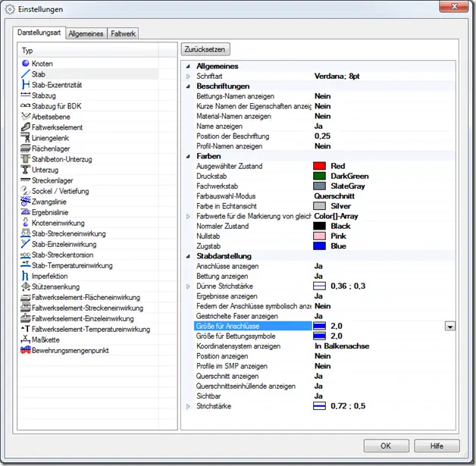Select the Imperfektion icon

(26, 276)
